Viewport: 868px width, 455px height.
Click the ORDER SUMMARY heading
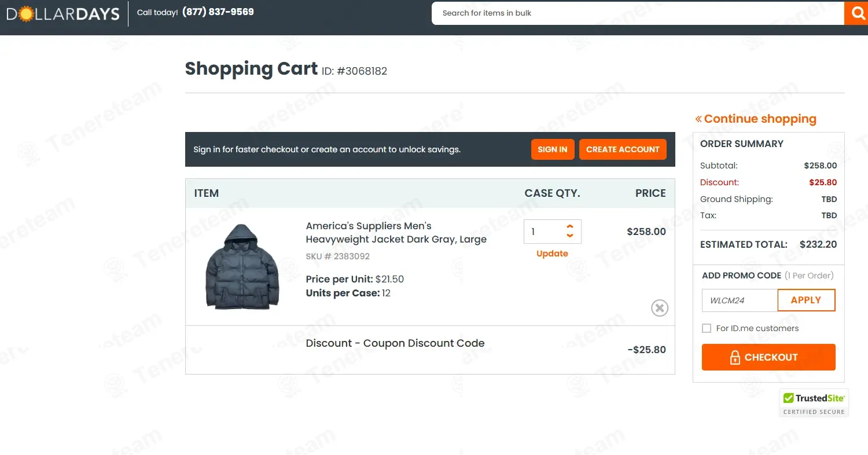[x=742, y=144]
